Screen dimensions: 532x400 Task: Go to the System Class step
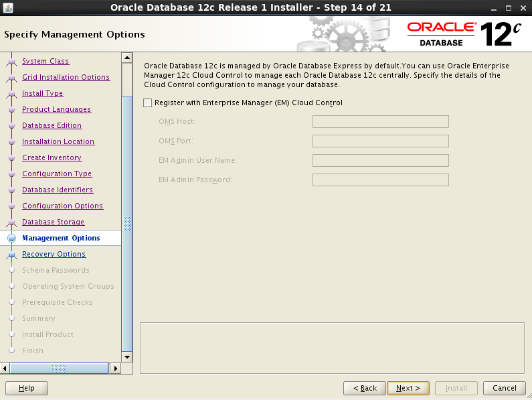coord(46,61)
